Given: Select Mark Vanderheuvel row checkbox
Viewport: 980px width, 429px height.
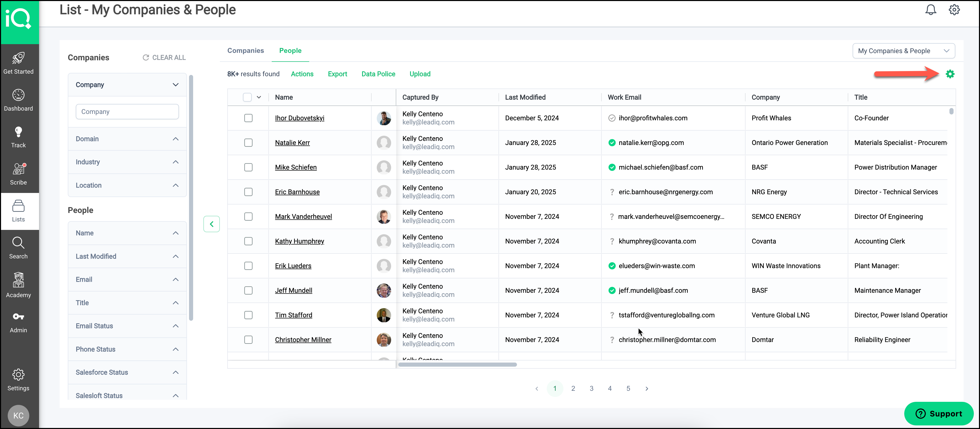Looking at the screenshot, I should (x=248, y=217).
